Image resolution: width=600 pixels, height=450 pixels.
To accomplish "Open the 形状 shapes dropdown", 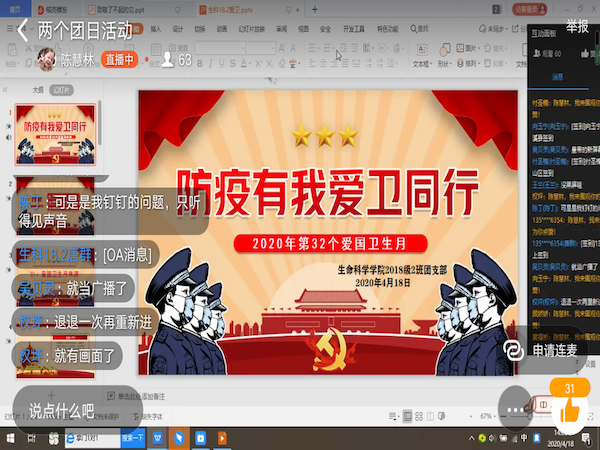I will [x=444, y=55].
